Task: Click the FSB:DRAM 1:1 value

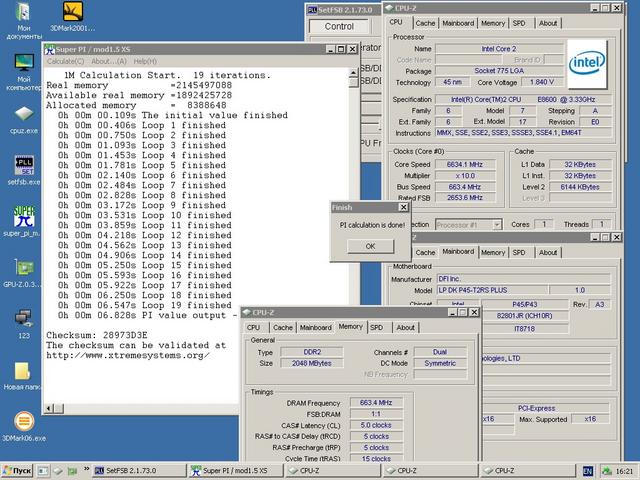Action: (376, 414)
